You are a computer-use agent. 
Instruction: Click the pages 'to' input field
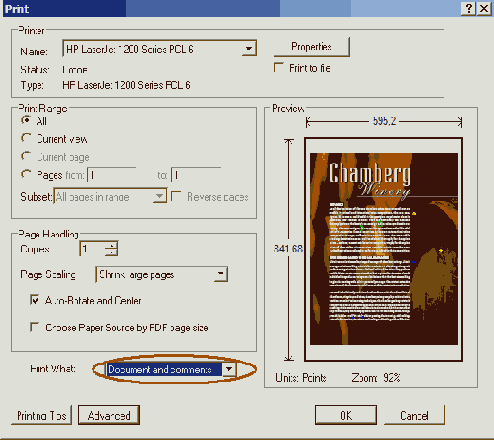(x=196, y=175)
